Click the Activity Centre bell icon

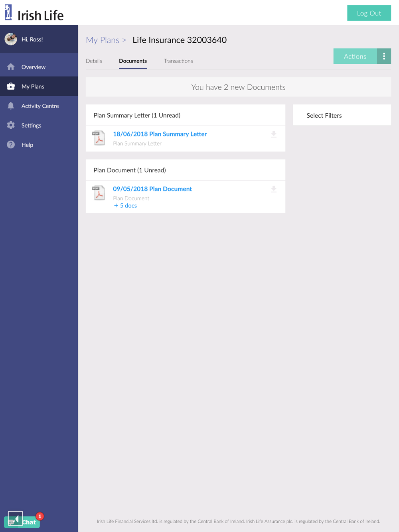point(11,106)
